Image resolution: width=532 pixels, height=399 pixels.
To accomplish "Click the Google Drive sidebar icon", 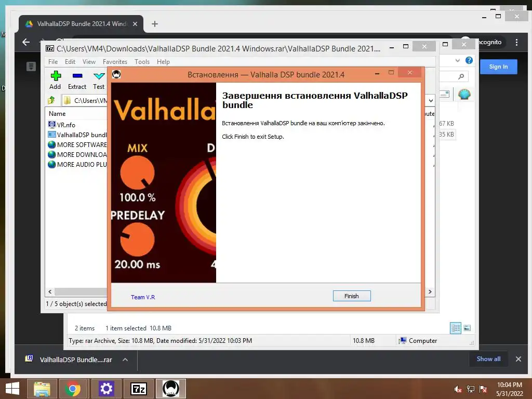I will (x=31, y=66).
